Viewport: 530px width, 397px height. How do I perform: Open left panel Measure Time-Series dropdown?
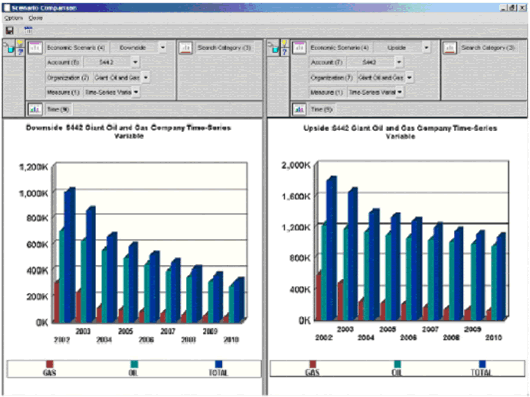[x=136, y=92]
